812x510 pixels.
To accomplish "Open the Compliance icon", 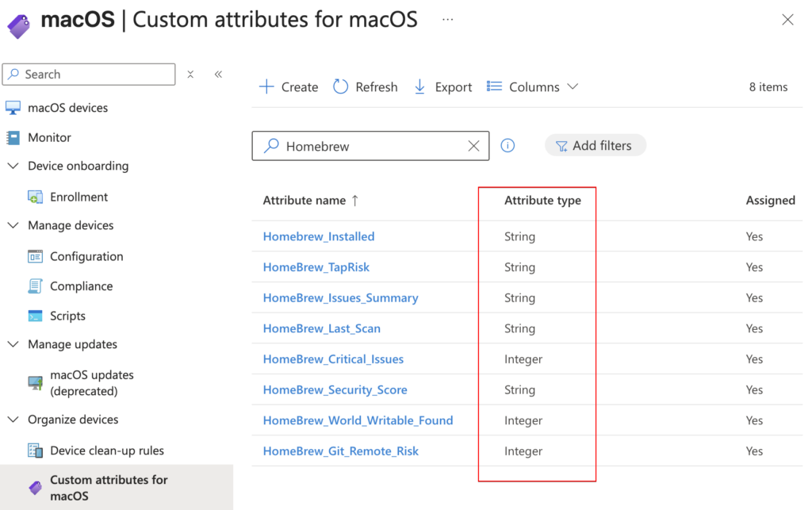I will point(36,286).
